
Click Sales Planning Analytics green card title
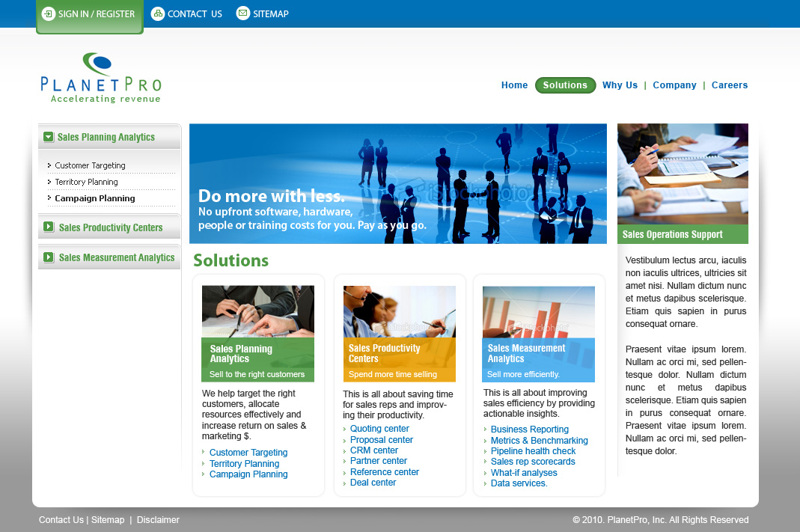point(241,353)
